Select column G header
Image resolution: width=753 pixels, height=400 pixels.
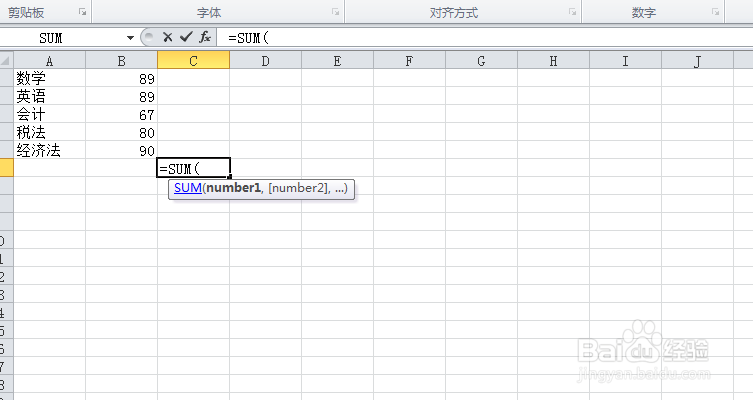(x=482, y=61)
